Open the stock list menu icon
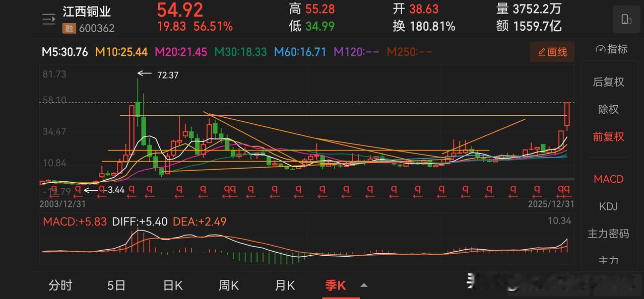The height and width of the screenshot is (299, 644). pyautogui.click(x=49, y=20)
